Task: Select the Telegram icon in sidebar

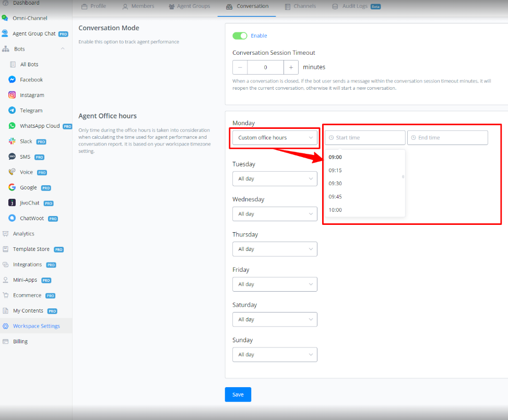Action: 12,111
